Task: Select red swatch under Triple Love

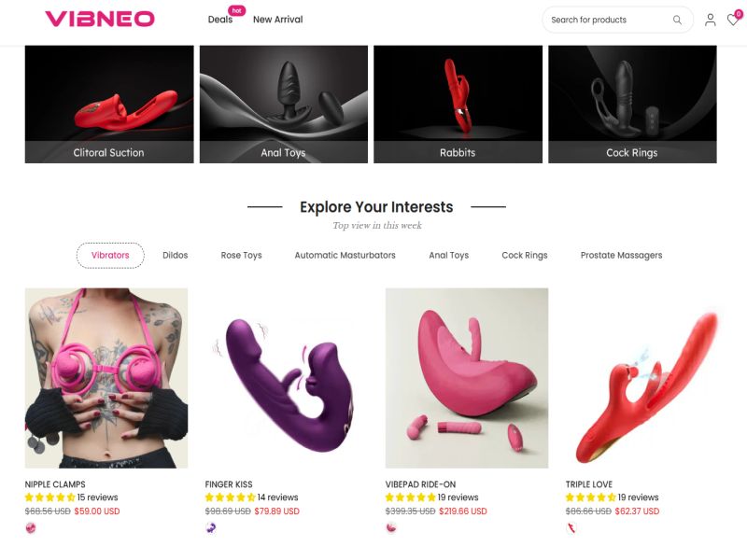Action: pos(571,527)
